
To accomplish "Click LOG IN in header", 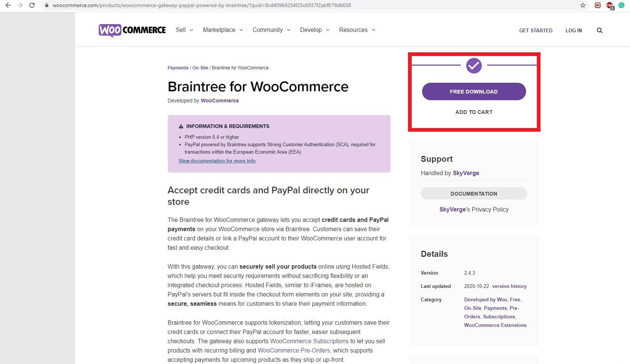I will [x=574, y=30].
